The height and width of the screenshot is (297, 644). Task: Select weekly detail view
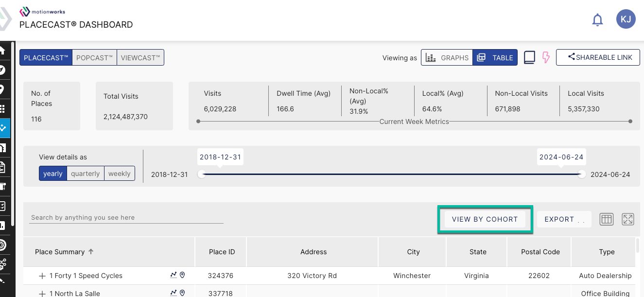coord(120,174)
